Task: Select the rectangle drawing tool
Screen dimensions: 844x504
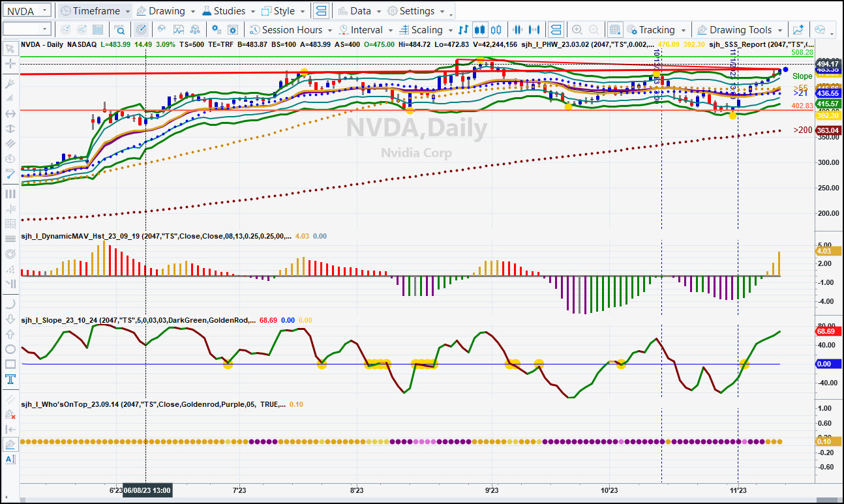Action: point(10,364)
